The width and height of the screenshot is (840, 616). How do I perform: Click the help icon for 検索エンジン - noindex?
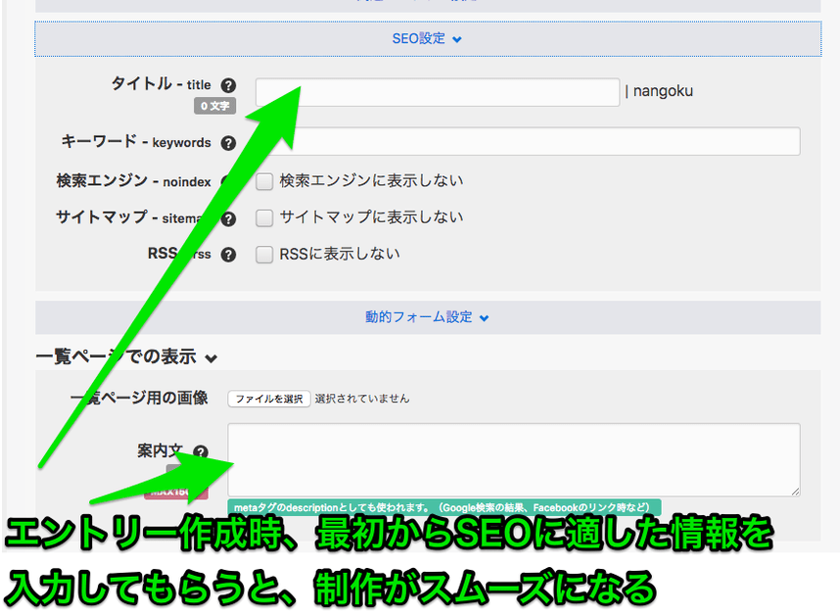point(227,182)
